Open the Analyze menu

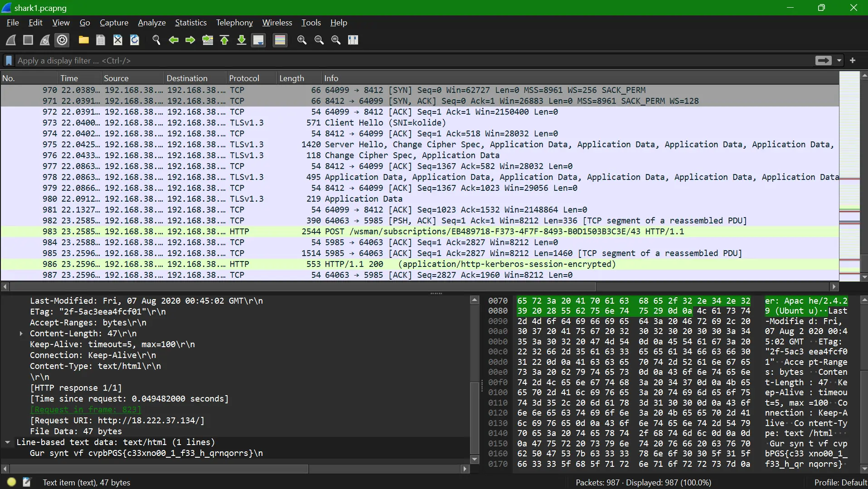152,23
